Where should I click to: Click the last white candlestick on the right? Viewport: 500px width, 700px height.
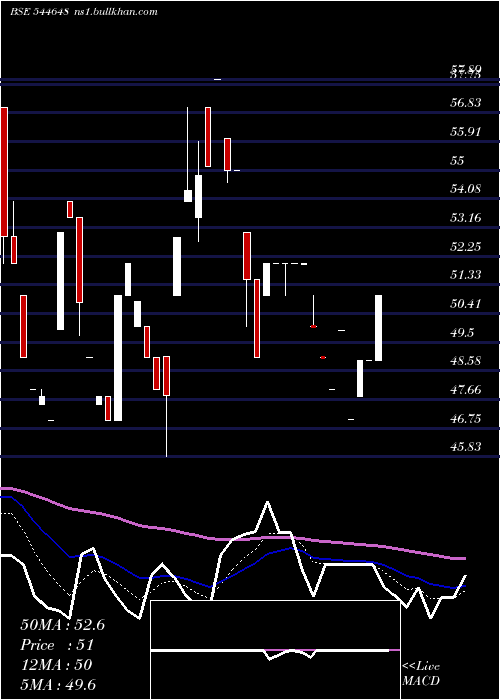click(378, 328)
